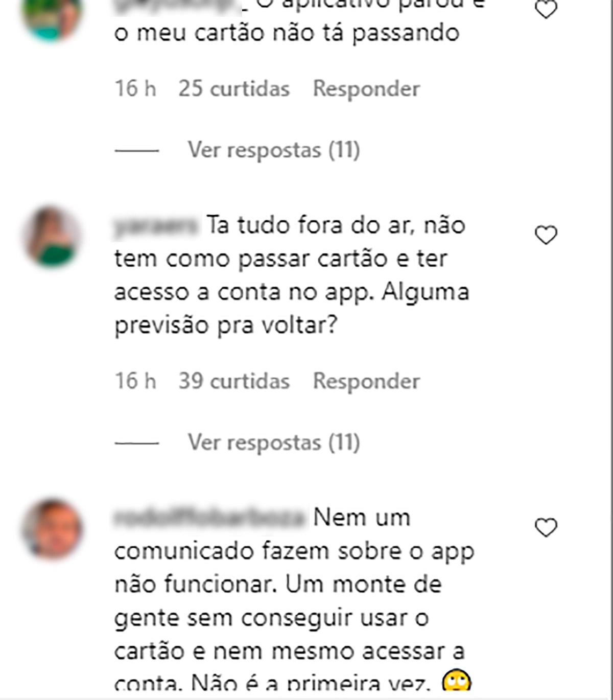Reply to the comment with 39 curtidas

click(x=366, y=381)
